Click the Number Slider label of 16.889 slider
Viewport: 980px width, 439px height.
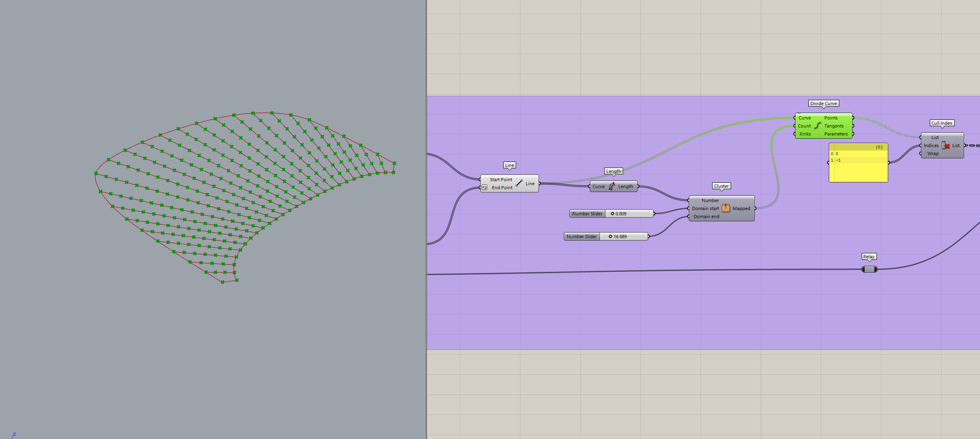pos(581,237)
